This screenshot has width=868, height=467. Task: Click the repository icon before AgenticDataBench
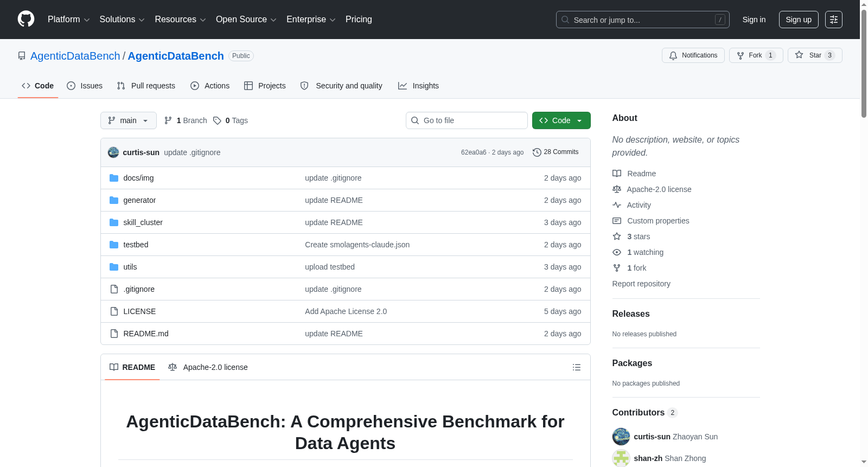(x=22, y=56)
